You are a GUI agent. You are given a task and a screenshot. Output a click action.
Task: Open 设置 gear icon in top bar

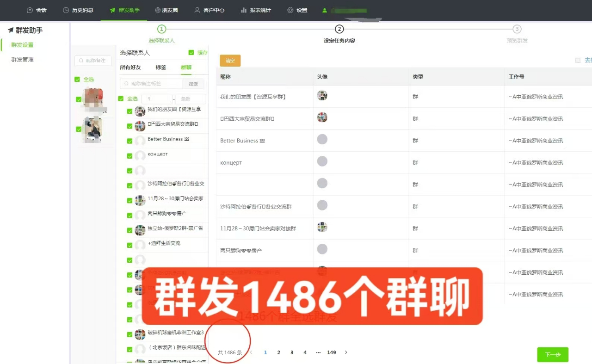click(x=290, y=10)
